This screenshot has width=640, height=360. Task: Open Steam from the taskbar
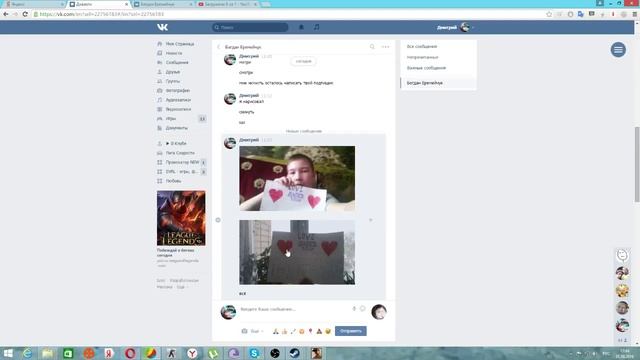(x=295, y=353)
